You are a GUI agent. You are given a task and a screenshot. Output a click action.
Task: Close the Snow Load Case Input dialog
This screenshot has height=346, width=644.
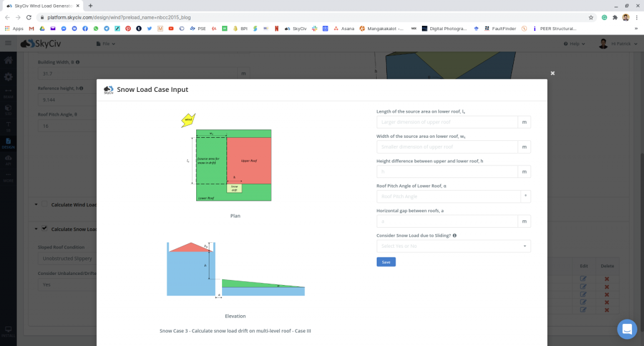point(553,73)
